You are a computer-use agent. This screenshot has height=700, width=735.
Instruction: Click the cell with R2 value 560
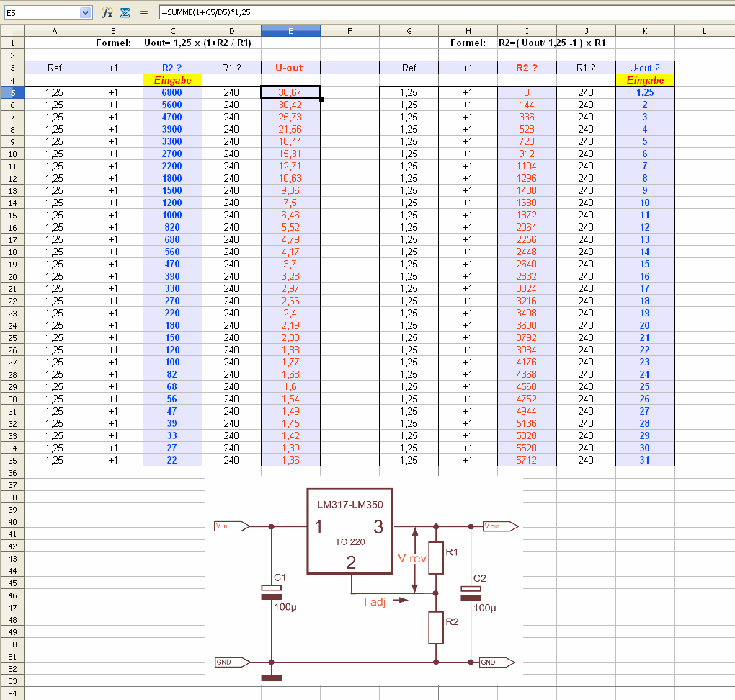coord(172,252)
